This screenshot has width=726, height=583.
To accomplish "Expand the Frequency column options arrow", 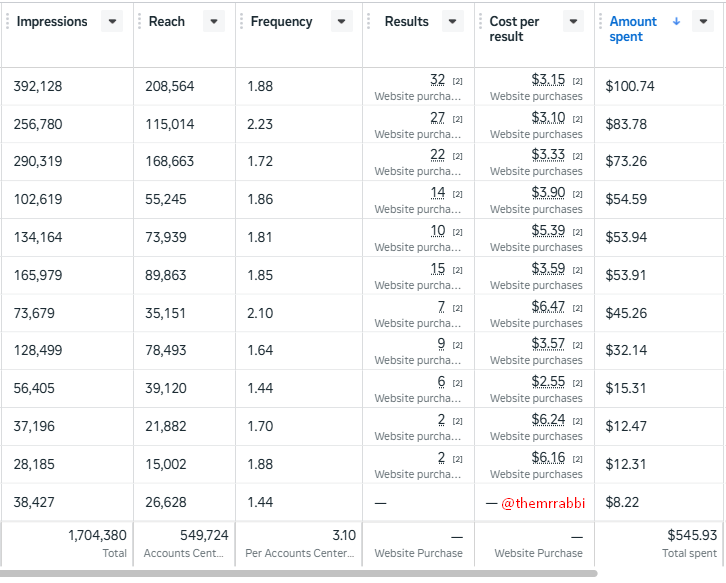I will click(342, 22).
